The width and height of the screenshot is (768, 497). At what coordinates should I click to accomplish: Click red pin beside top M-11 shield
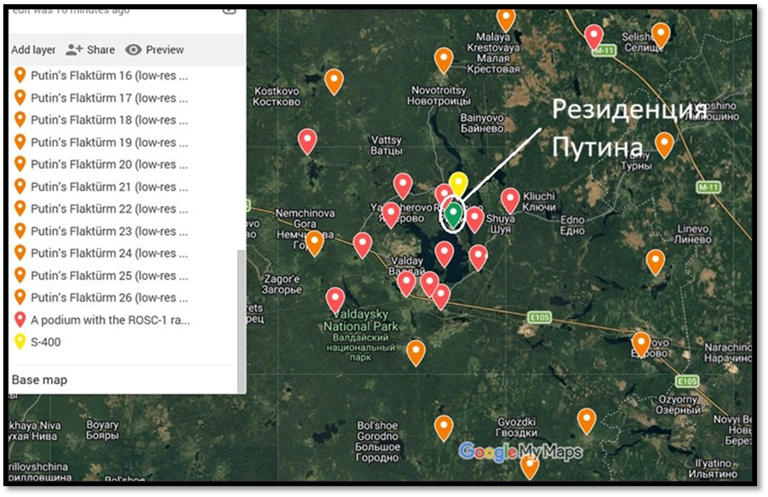coord(594,36)
